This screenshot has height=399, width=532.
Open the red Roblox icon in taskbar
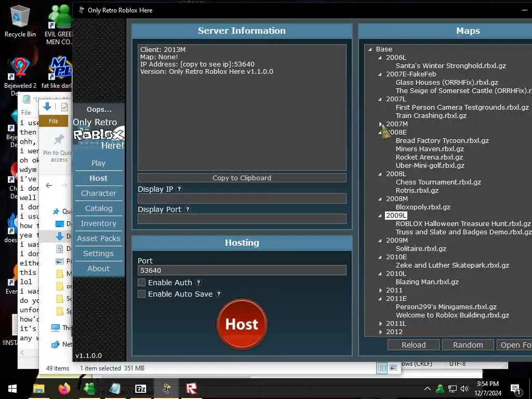point(191,389)
